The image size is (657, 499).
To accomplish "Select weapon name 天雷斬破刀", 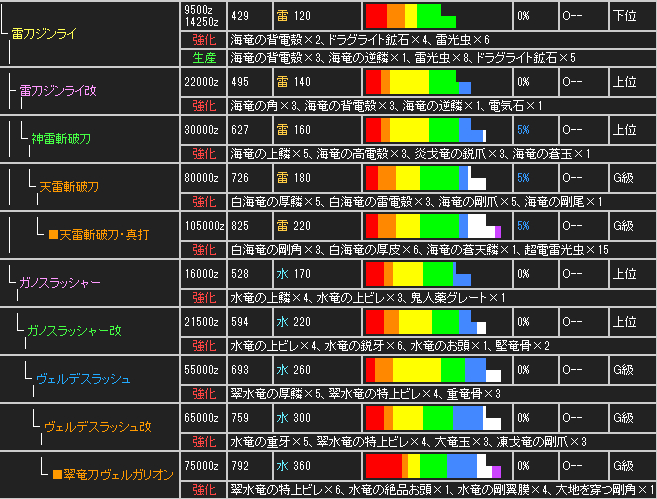I will 69,187.
